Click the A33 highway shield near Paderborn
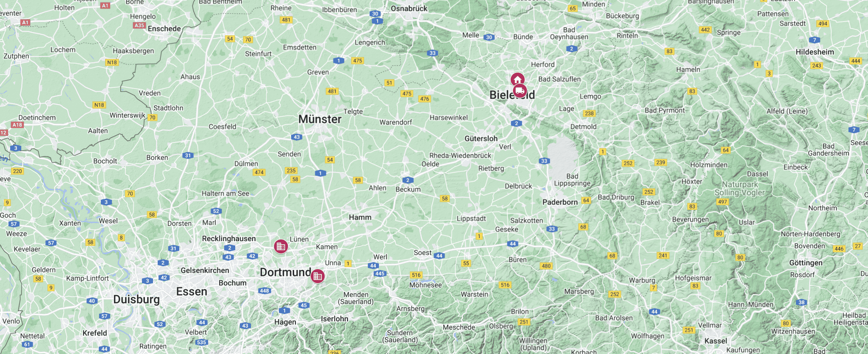The image size is (868, 354). point(551,229)
